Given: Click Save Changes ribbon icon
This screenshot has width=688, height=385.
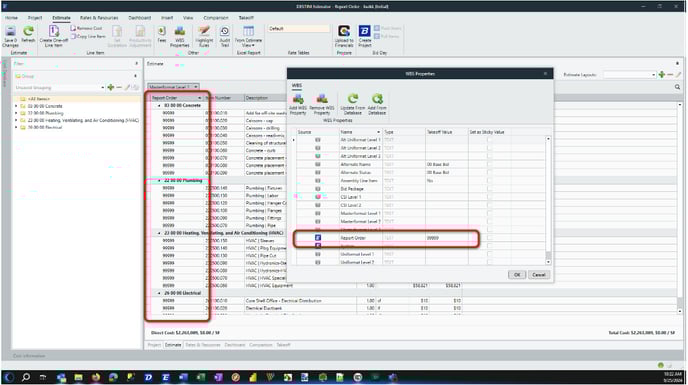Looking at the screenshot, I should tap(11, 36).
